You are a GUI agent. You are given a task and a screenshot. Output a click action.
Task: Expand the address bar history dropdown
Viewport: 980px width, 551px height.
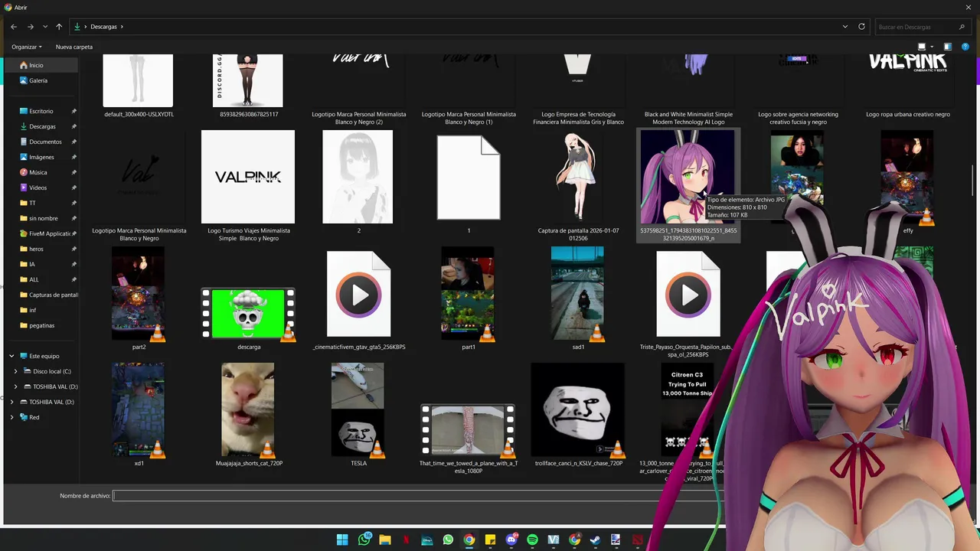point(845,27)
